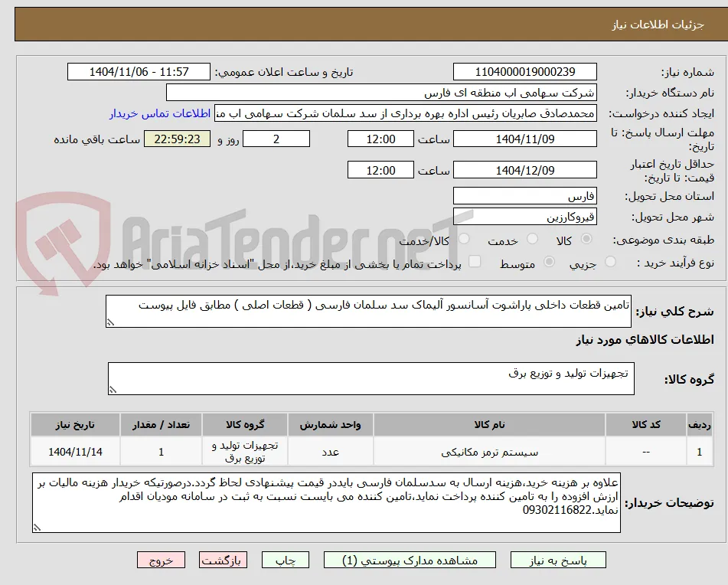
Task: Click the price validity date 1404/12/09
Action: 524,170
